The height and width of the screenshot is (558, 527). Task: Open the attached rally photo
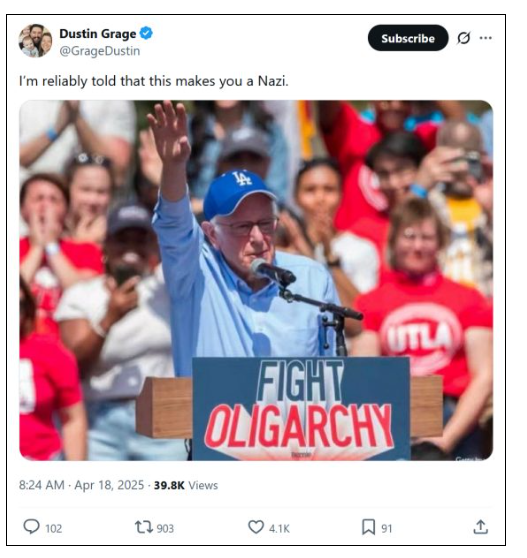[256, 280]
